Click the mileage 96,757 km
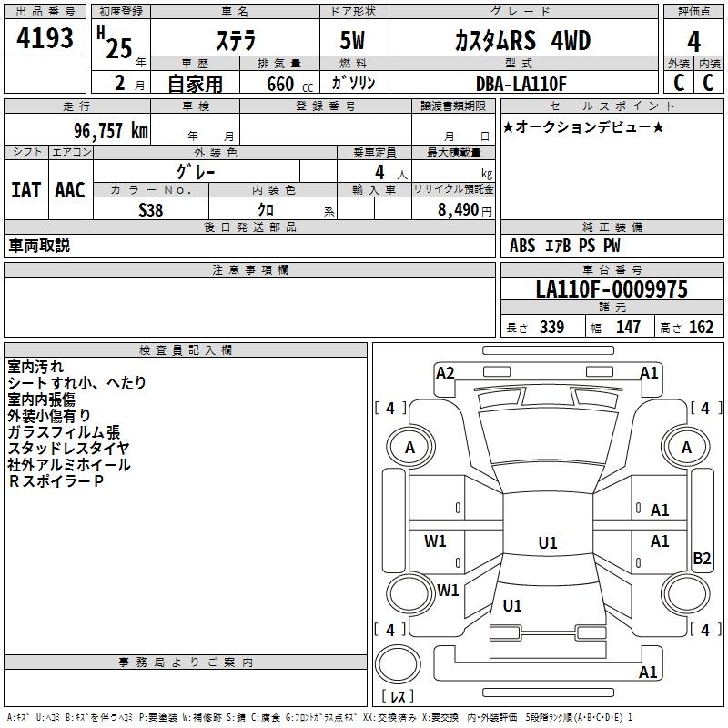The height and width of the screenshot is (728, 728). point(110,131)
